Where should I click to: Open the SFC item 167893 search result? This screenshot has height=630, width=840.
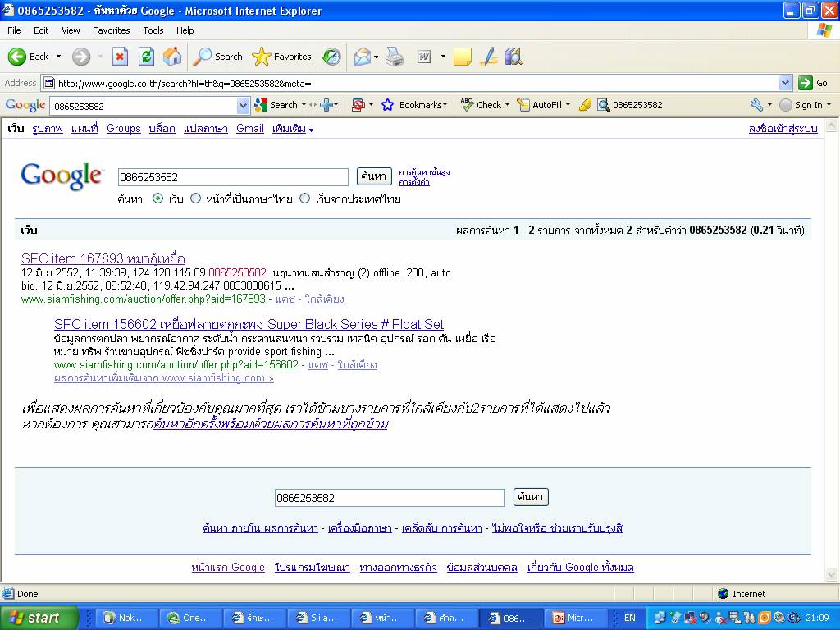pyautogui.click(x=103, y=258)
